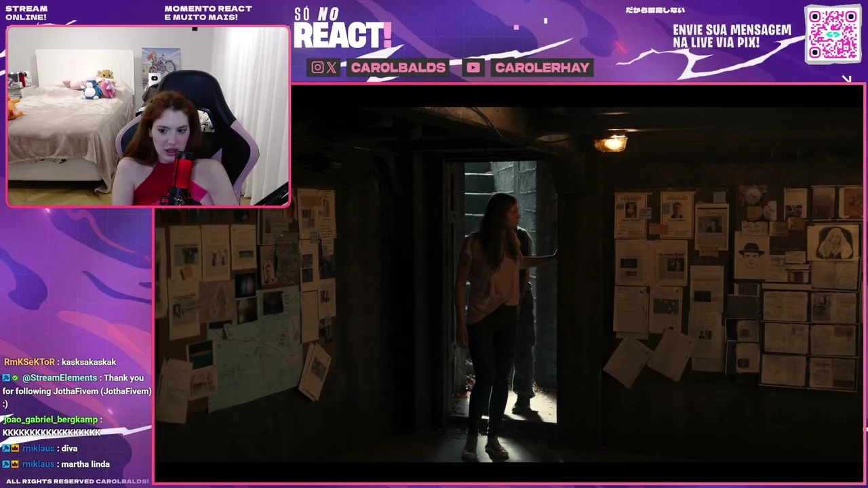Click the "ENVIE SUA MENSAGEM NA LIVE VIA PIX!" text
The width and height of the screenshot is (868, 488).
[x=732, y=37]
